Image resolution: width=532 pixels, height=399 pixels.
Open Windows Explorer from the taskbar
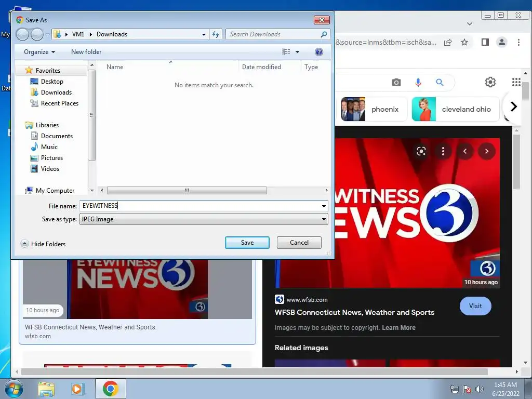click(46, 389)
